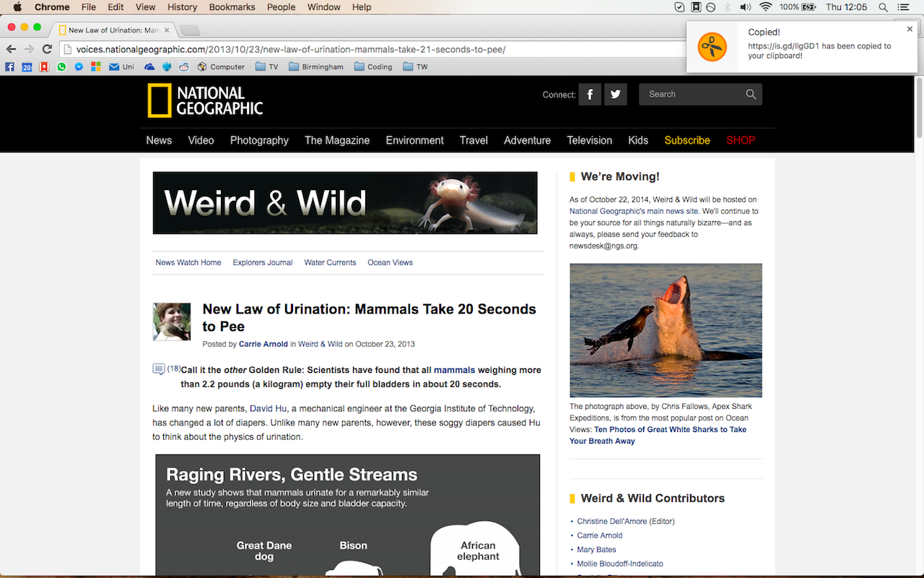Expand the Birmingham bookmarks folder
The image size is (924, 578).
pyautogui.click(x=316, y=66)
